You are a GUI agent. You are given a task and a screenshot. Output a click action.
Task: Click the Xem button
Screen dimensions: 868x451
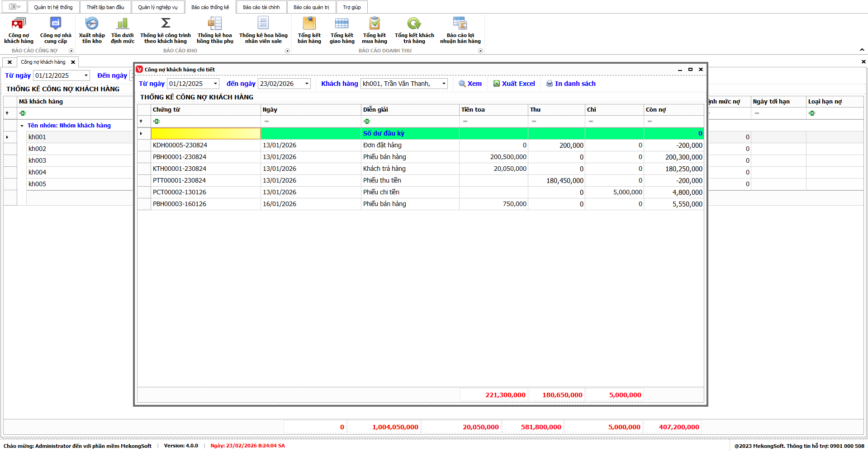(x=470, y=84)
